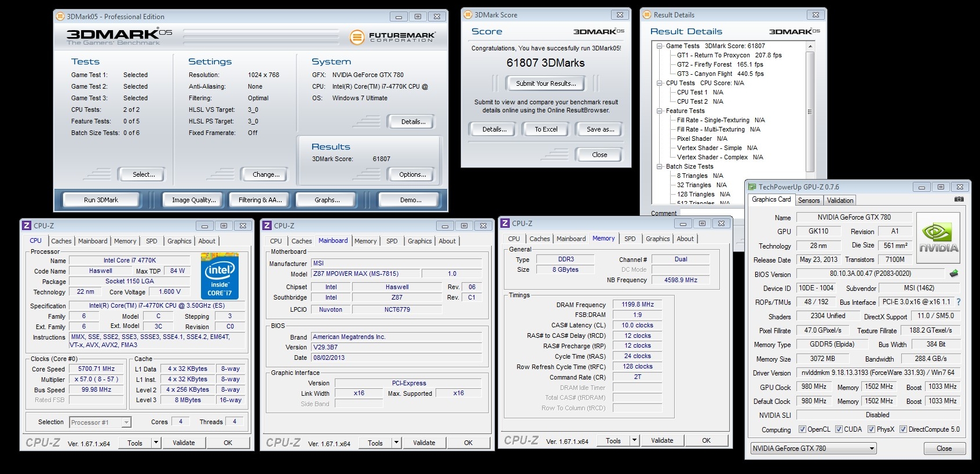Click the GPU Name field in GPU-Z
Viewport: 980px width, 474px height.
(x=854, y=217)
